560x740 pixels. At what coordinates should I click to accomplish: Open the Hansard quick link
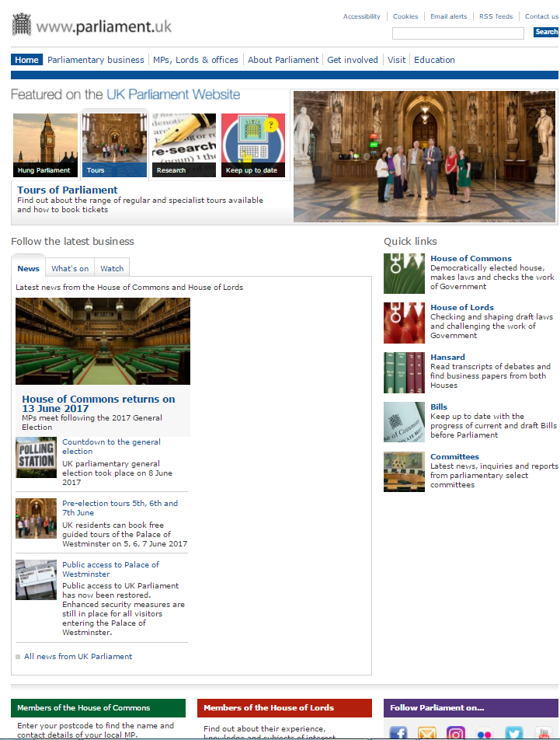[447, 358]
